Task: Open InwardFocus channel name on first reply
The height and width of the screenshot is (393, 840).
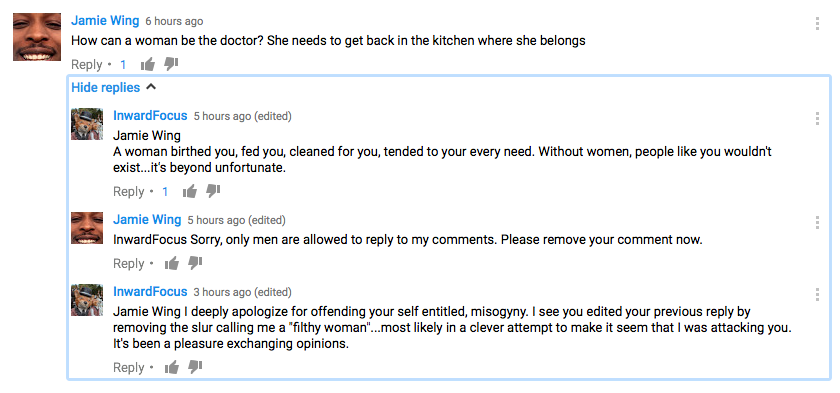Action: (150, 116)
